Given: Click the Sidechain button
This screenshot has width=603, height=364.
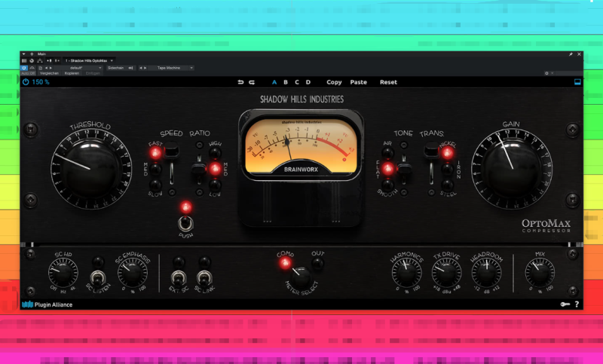Looking at the screenshot, I should 121,68.
